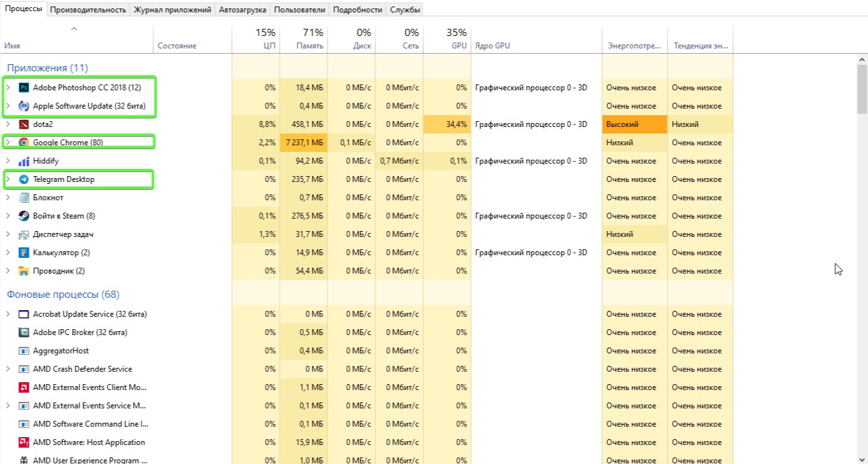Click the dota2 process icon
This screenshot has width=868, height=464.
pyautogui.click(x=24, y=124)
